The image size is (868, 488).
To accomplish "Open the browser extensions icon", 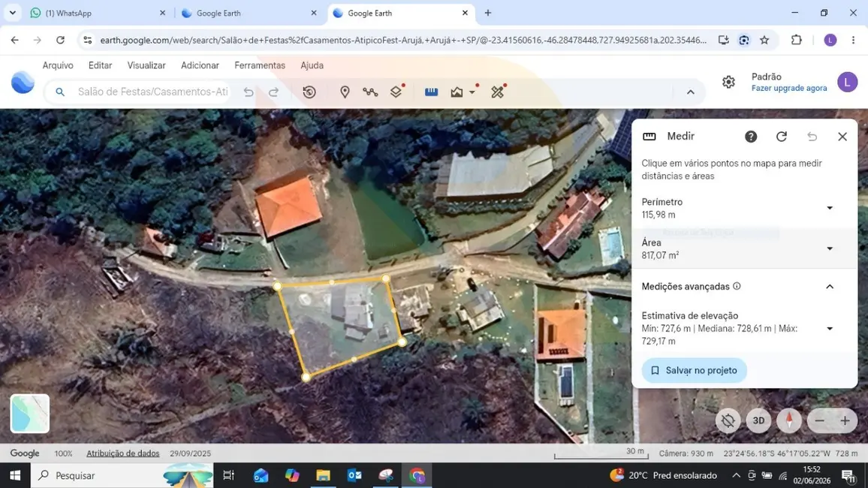I will [x=796, y=40].
